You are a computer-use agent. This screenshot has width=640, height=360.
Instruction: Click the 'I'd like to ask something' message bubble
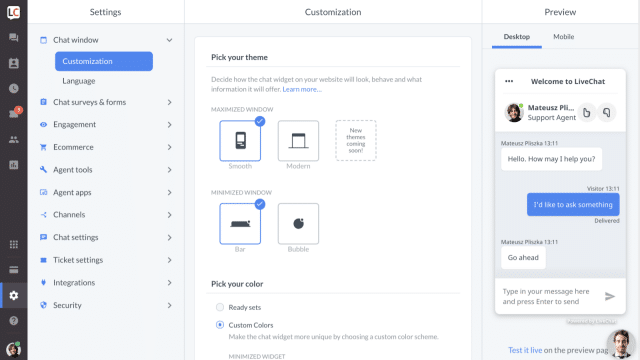pos(573,204)
